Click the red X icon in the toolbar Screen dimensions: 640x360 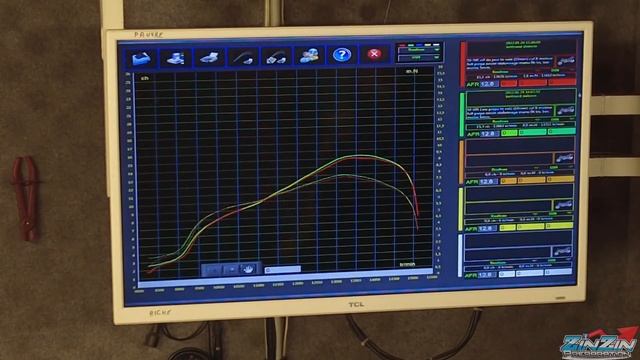[374, 54]
